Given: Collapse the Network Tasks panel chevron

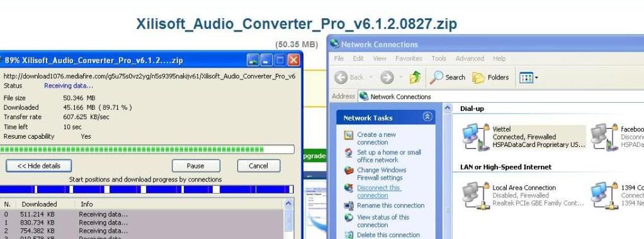Looking at the screenshot, I should pyautogui.click(x=427, y=117).
